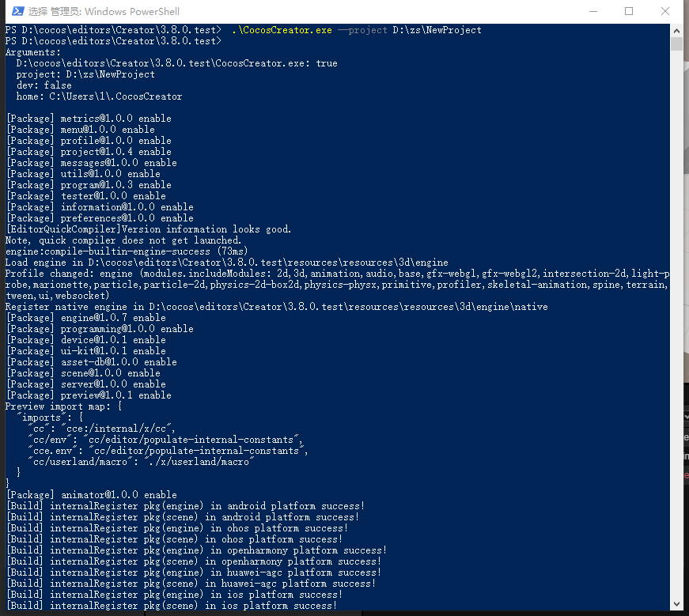The image size is (689, 616).
Task: Click the "utils@1.0.0 enable" line
Action: [84, 174]
